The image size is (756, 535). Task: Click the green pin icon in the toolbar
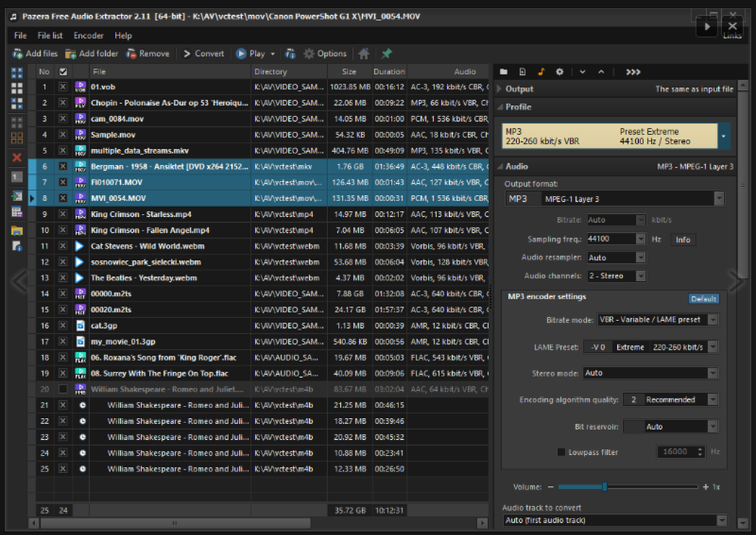(x=386, y=54)
